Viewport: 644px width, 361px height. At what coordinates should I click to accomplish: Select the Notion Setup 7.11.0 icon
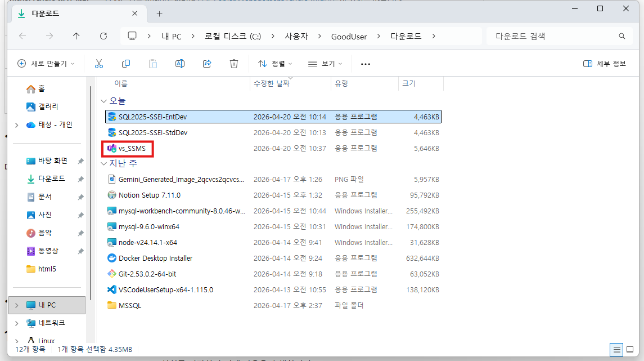pyautogui.click(x=112, y=195)
